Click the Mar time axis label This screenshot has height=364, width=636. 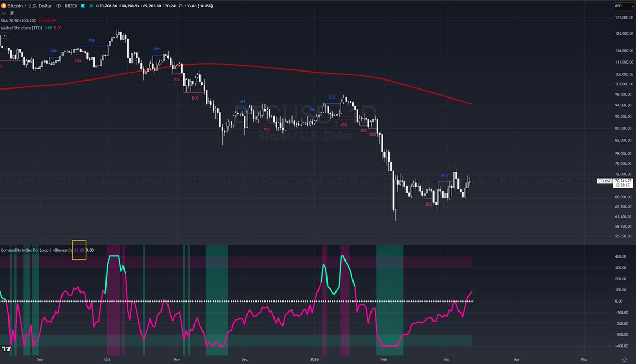tap(447, 358)
